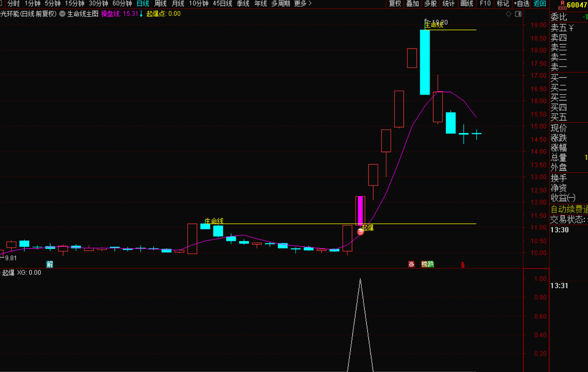Click the R1000 badge icon
The width and height of the screenshot is (588, 372).
coord(562,5)
